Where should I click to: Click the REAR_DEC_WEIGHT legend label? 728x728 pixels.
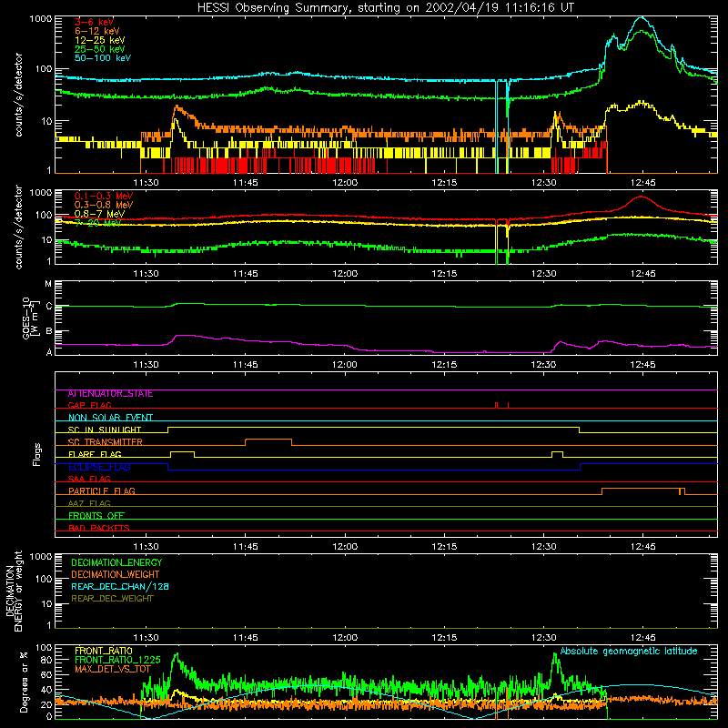[x=112, y=599]
